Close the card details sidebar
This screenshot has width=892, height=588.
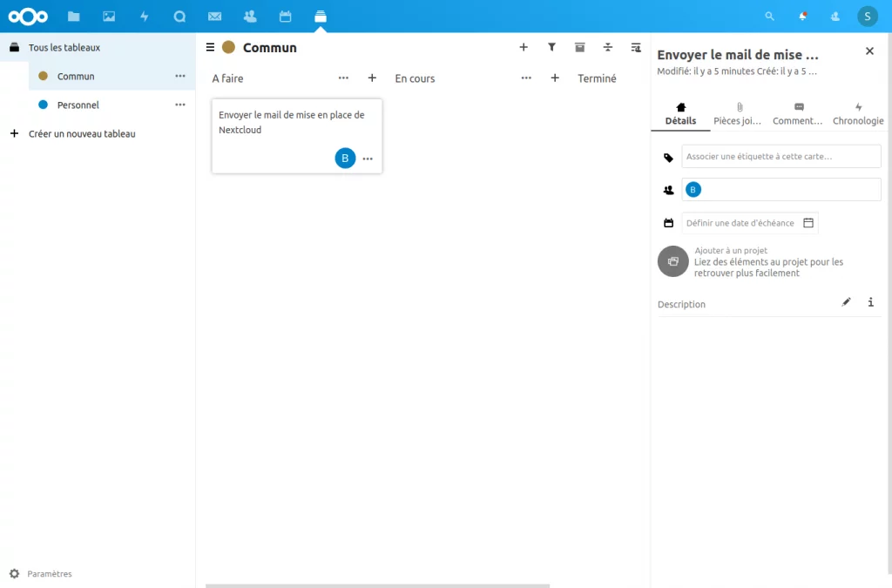pos(870,51)
